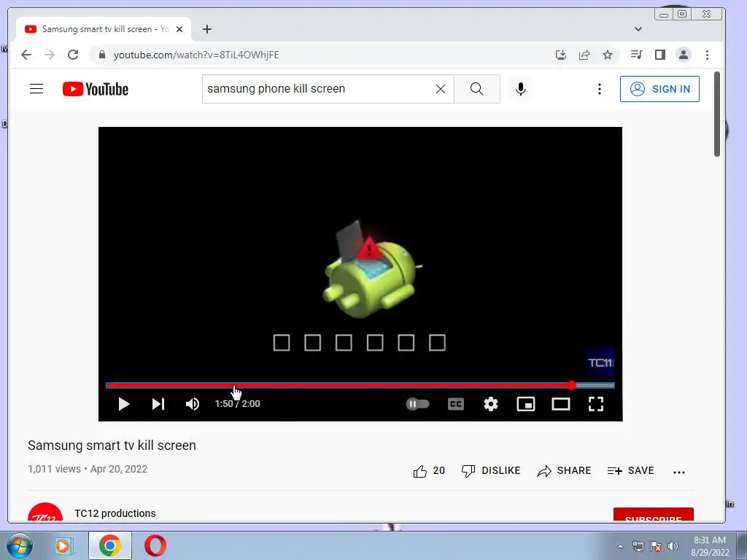Open TC12 productions channel name
The width and height of the screenshot is (747, 560).
click(115, 513)
